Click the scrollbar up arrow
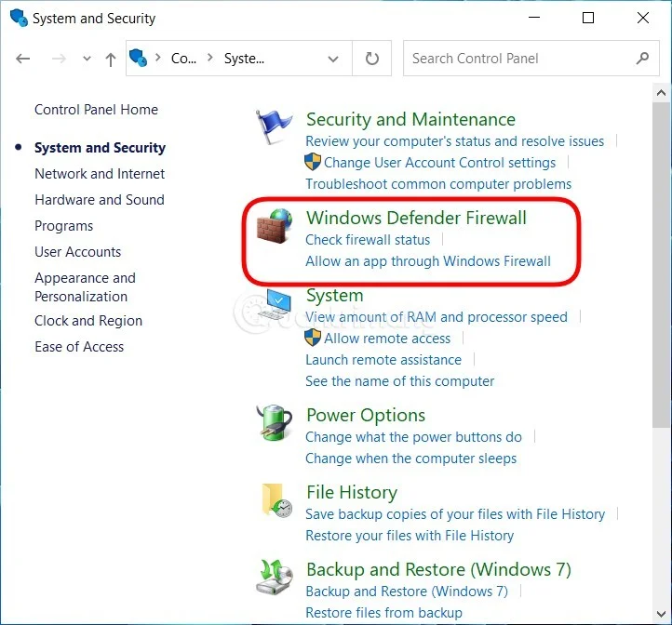The image size is (672, 625). 661,92
